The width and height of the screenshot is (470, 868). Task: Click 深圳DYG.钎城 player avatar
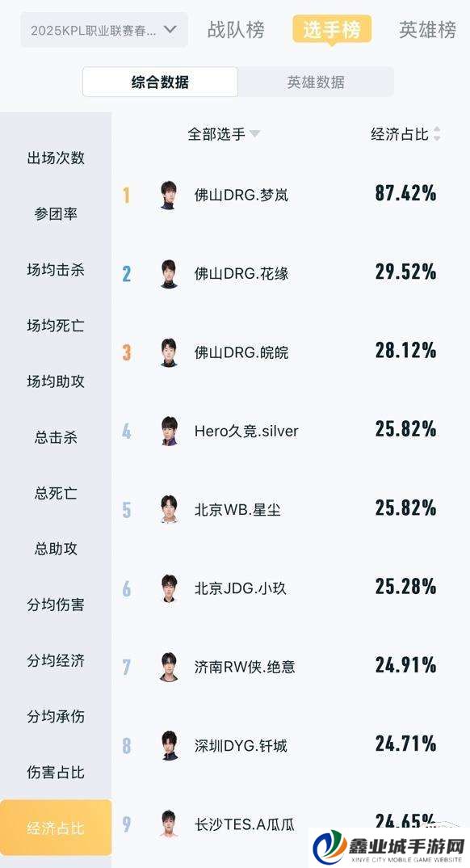click(169, 745)
